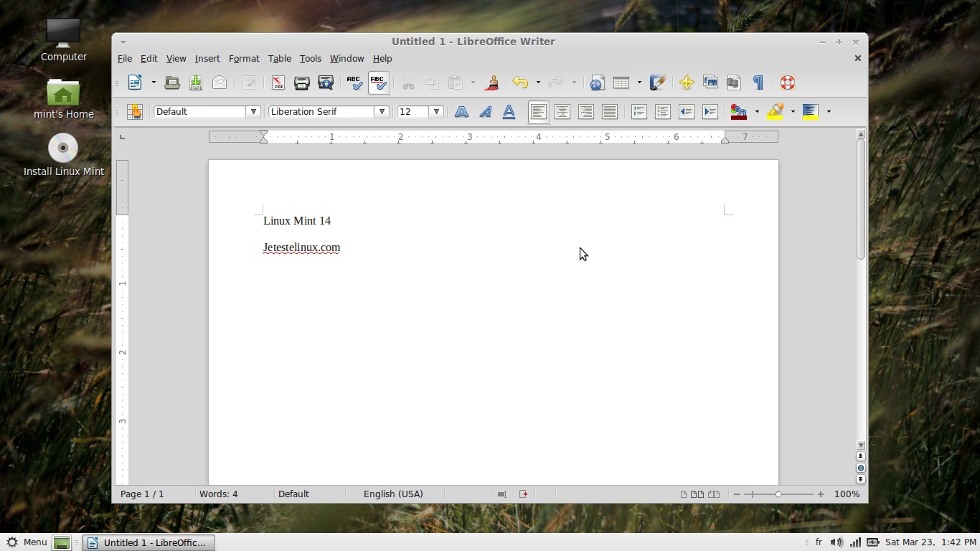
Task: Open Page Preview from the toolbar
Action: [x=326, y=83]
